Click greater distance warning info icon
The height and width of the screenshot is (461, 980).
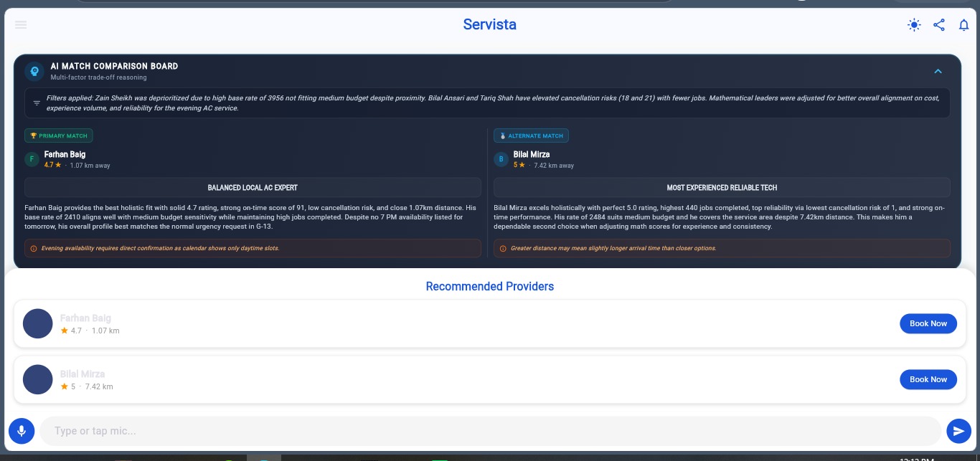503,248
